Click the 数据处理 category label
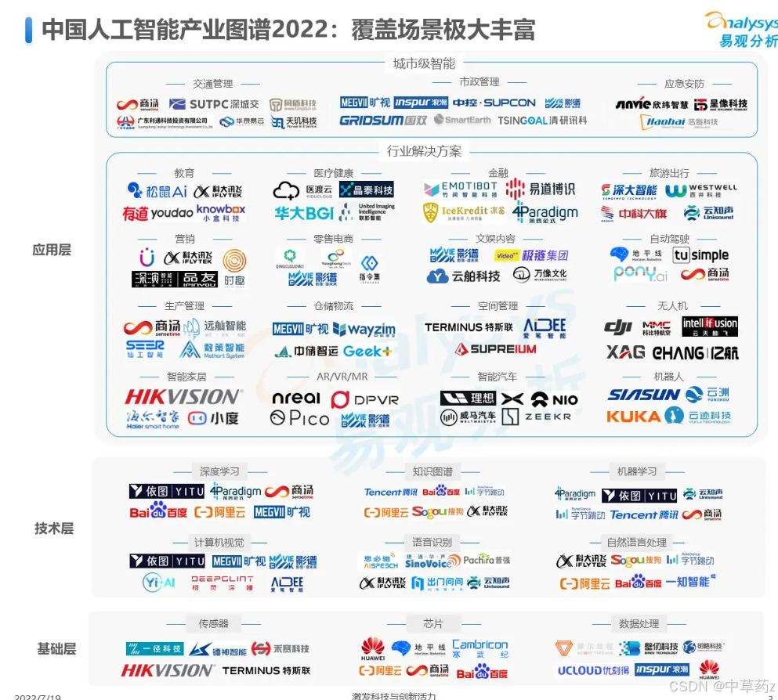Image resolution: width=778 pixels, height=700 pixels. pos(639,623)
